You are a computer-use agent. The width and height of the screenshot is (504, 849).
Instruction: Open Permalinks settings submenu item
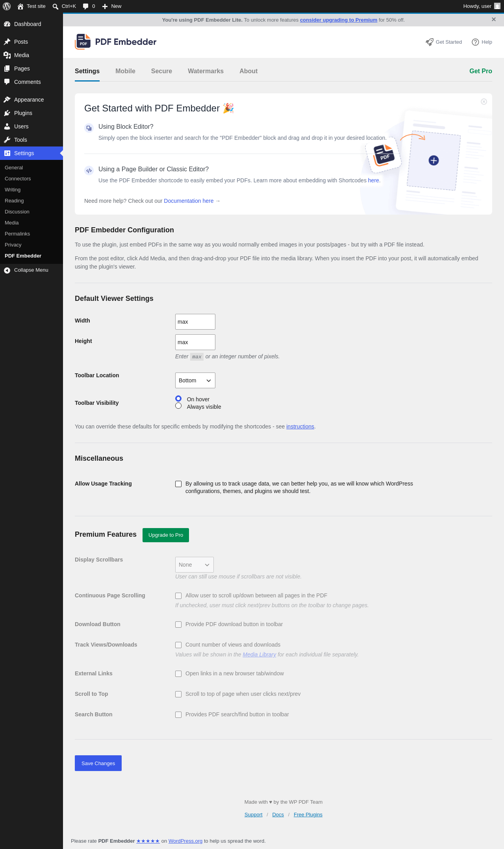click(x=17, y=234)
